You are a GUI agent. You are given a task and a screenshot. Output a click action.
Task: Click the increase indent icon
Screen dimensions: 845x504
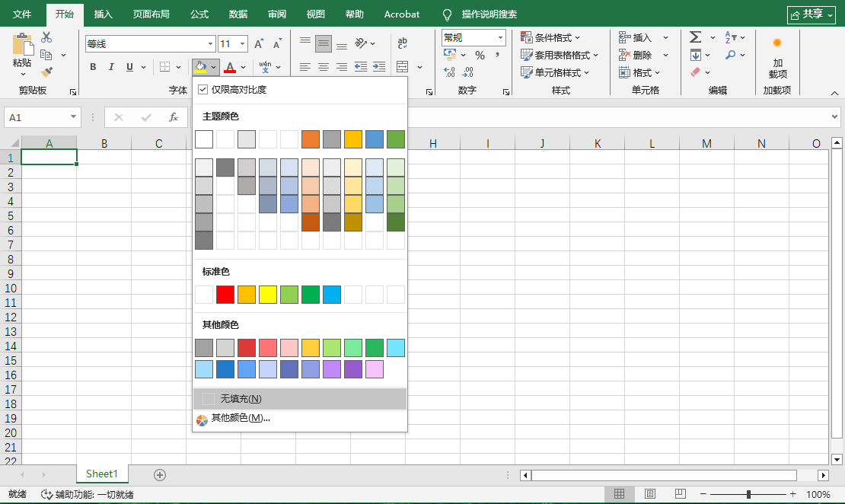(379, 67)
